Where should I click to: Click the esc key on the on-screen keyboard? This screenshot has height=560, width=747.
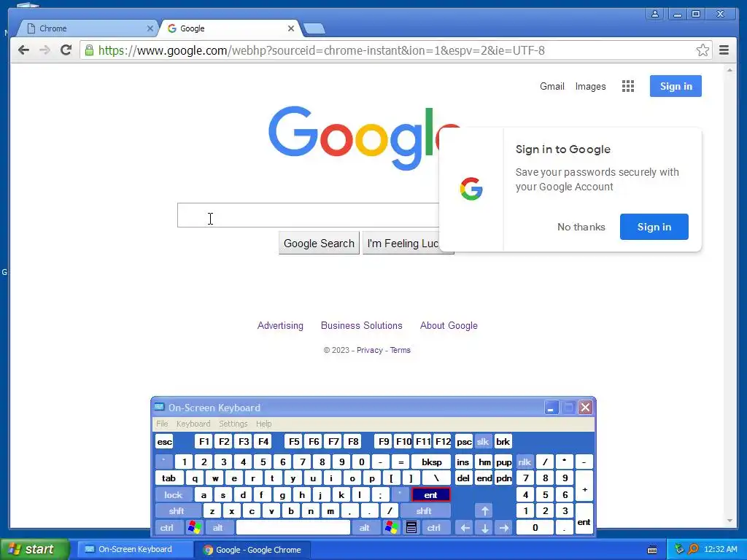[x=164, y=442]
